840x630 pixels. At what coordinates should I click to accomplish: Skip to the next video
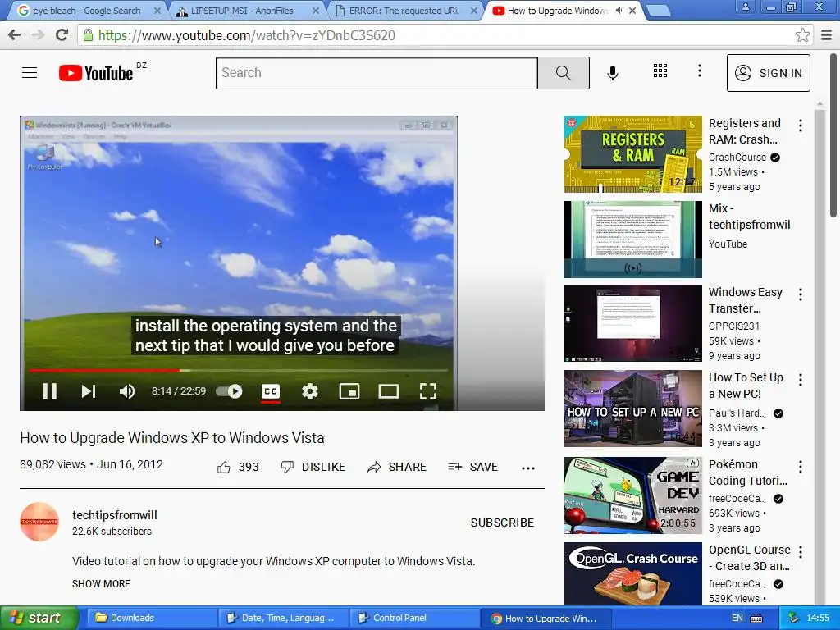click(89, 391)
